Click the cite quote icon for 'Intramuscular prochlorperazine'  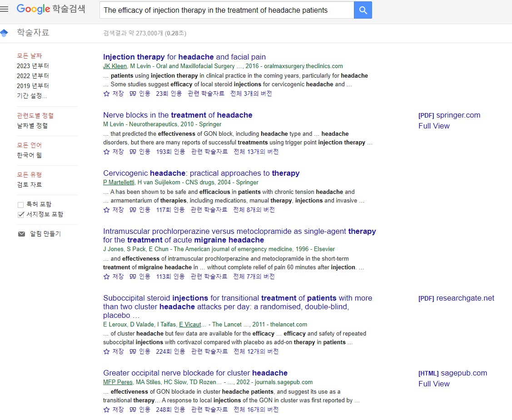(133, 277)
